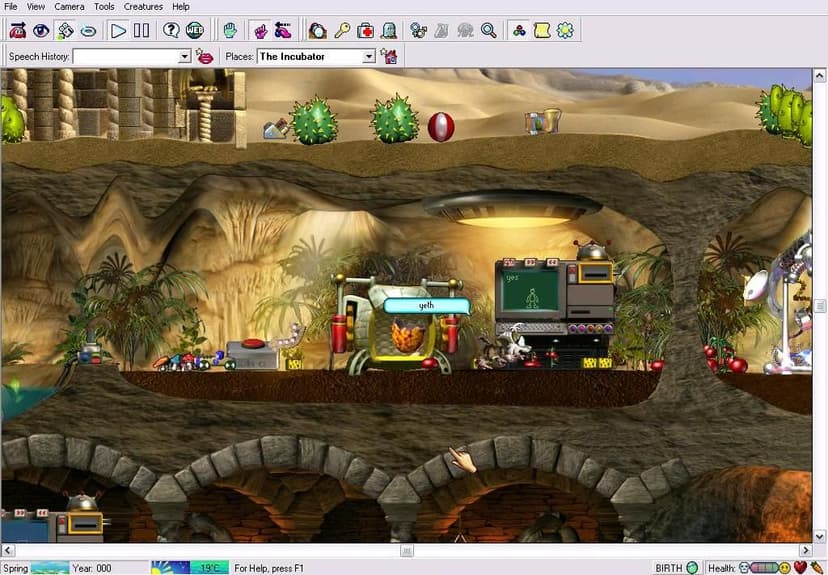Click the Spring season indicator
This screenshot has height=575, width=828.
coord(35,568)
